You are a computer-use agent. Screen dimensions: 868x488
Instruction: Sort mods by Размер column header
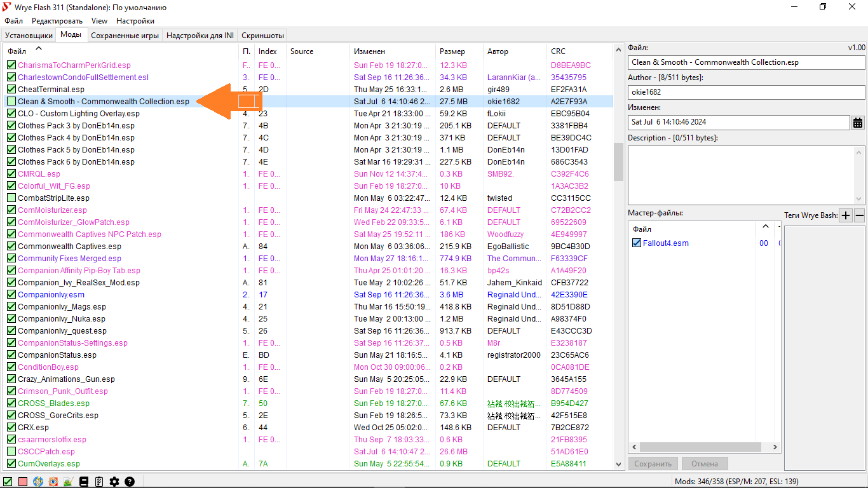[452, 51]
